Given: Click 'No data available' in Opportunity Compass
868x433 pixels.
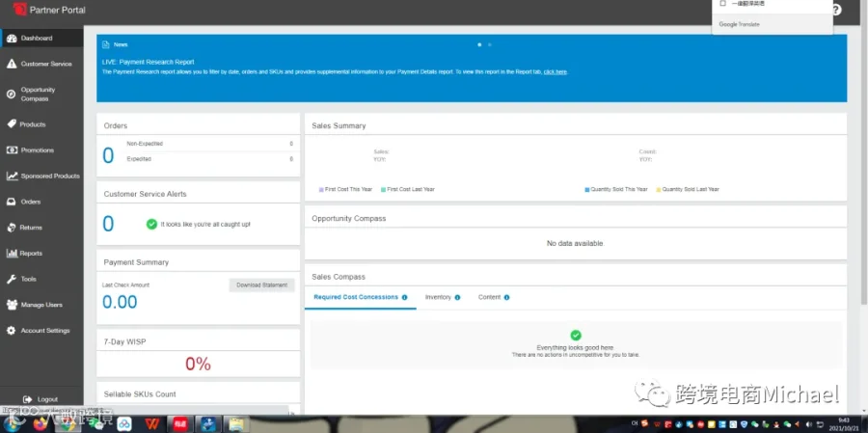Looking at the screenshot, I should coord(576,244).
